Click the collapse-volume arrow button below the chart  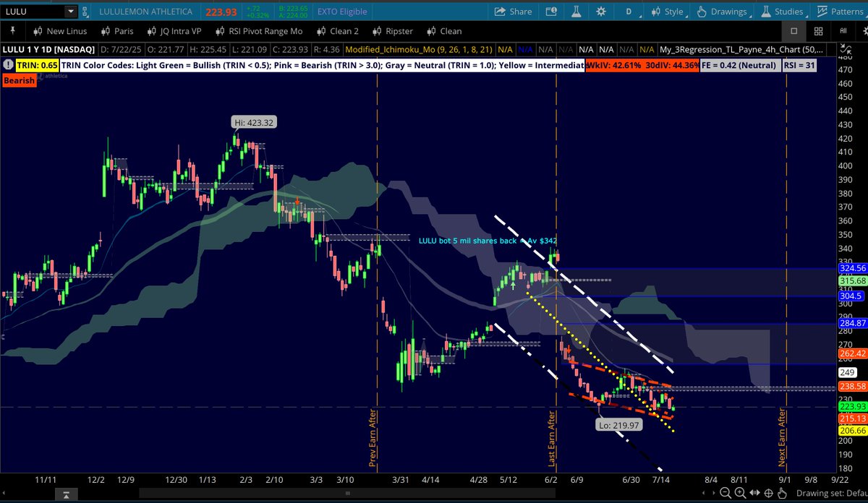pos(65,495)
